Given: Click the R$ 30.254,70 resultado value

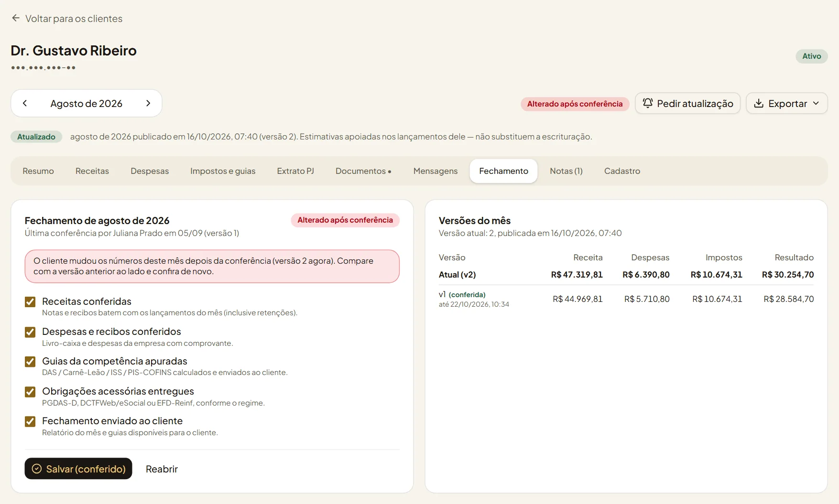Looking at the screenshot, I should 788,275.
